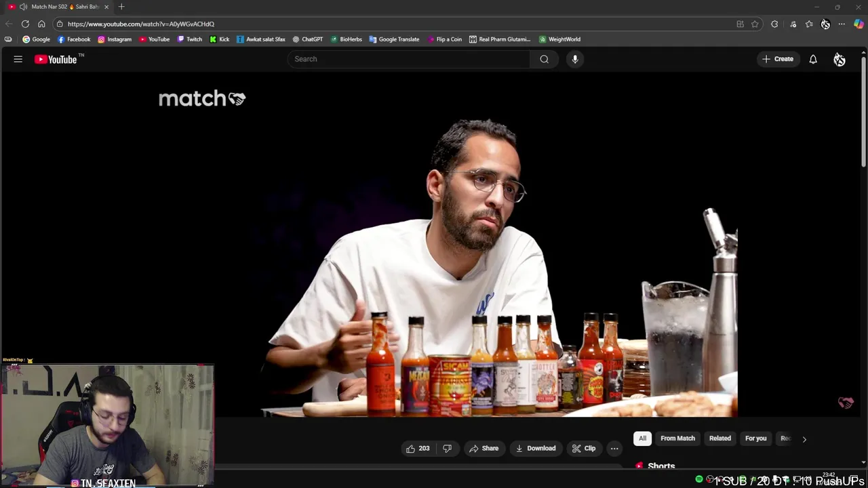Like the video with 203 likes
The height and width of the screenshot is (488, 868).
418,448
